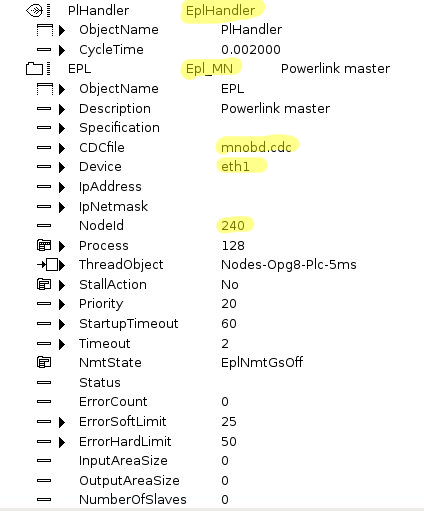424x511 pixels.
Task: Expand the Device attribute arrow
Action: click(x=62, y=167)
